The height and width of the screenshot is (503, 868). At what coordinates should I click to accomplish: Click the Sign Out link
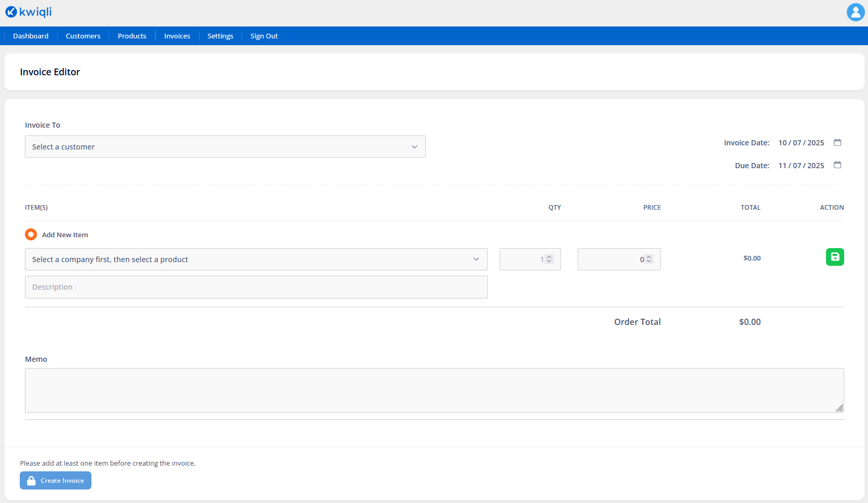click(x=264, y=36)
